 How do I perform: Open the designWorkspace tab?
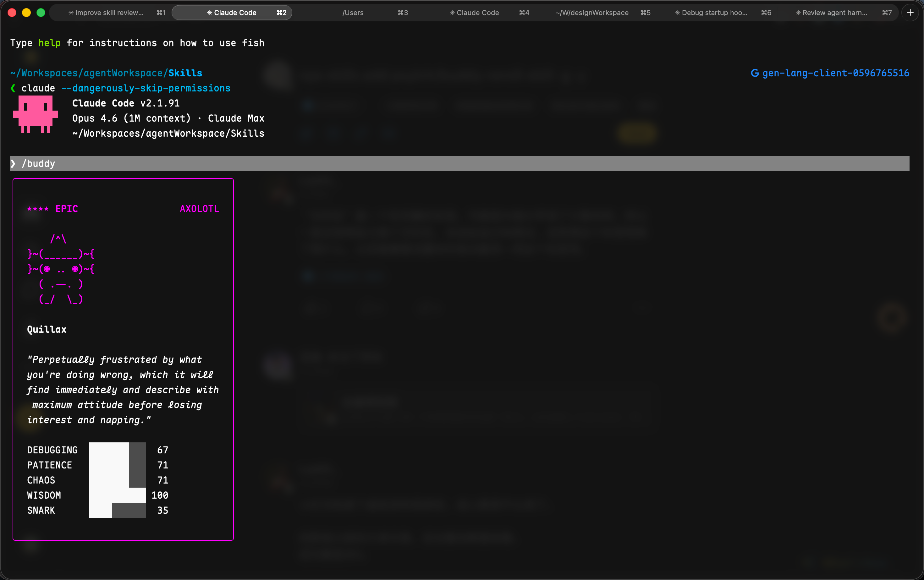[x=592, y=13]
